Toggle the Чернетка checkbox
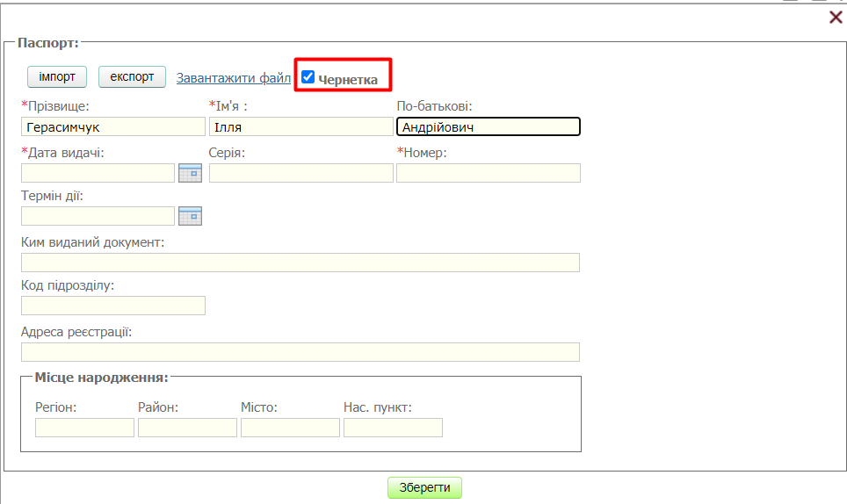This screenshot has height=504, width=847. [308, 77]
